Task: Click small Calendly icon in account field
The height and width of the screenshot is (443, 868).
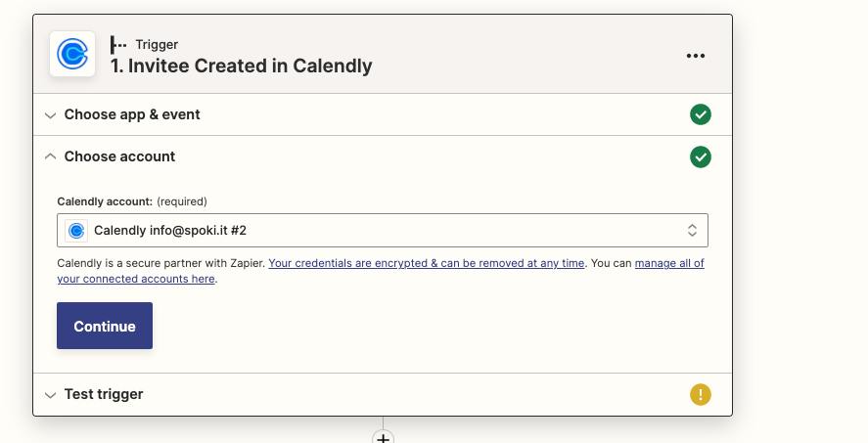Action: (x=76, y=231)
